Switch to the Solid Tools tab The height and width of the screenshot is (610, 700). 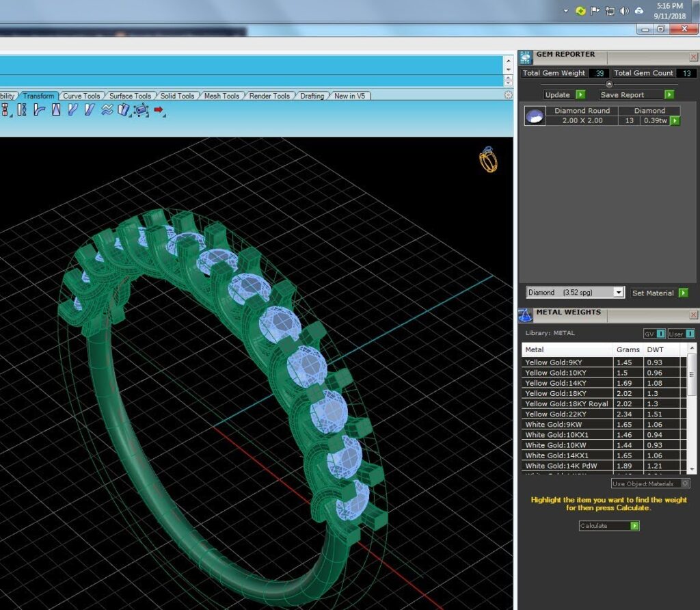177,96
